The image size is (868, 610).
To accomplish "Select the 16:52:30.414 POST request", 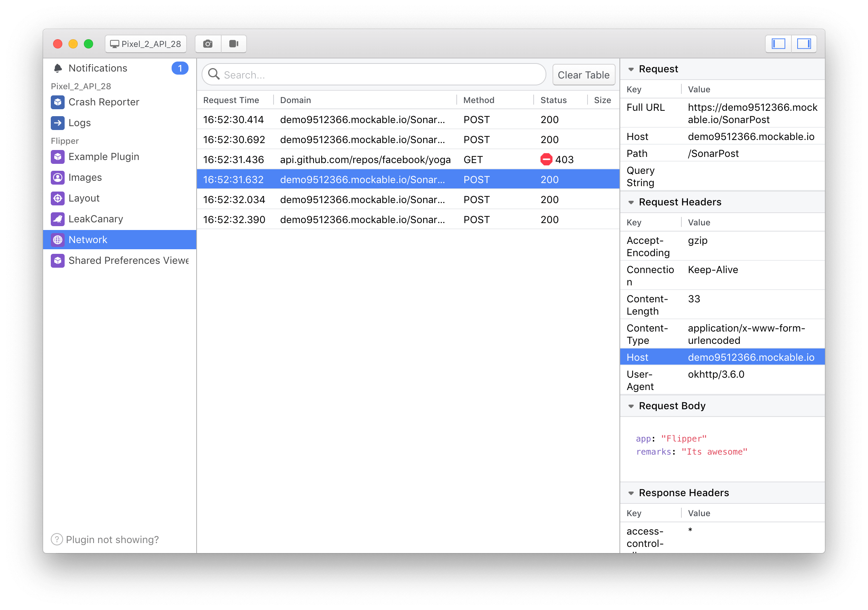I will (409, 119).
